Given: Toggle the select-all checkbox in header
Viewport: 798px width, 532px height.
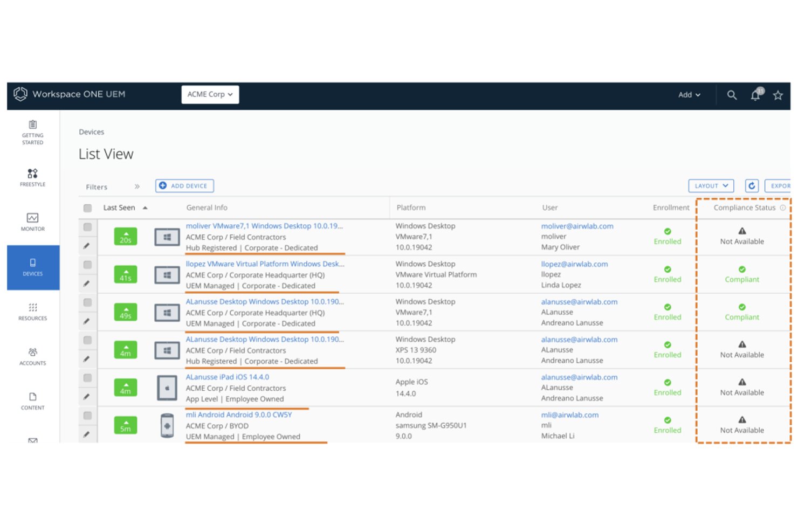Looking at the screenshot, I should (x=87, y=208).
